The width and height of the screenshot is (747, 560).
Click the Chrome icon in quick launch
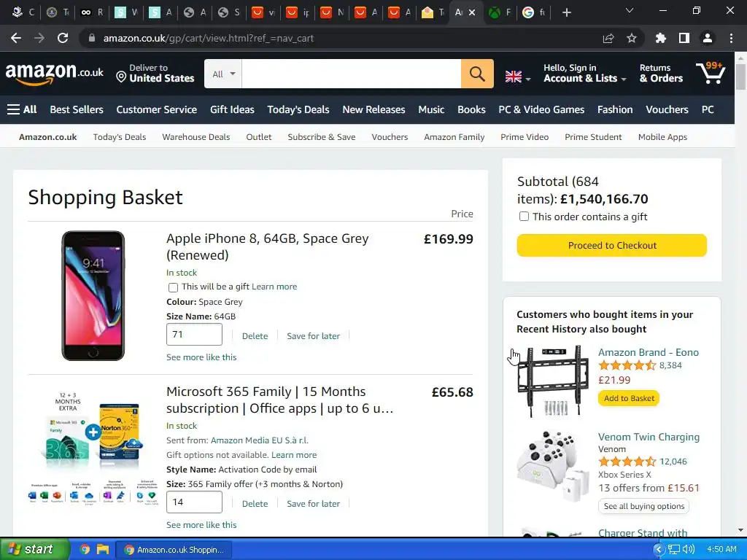point(85,550)
